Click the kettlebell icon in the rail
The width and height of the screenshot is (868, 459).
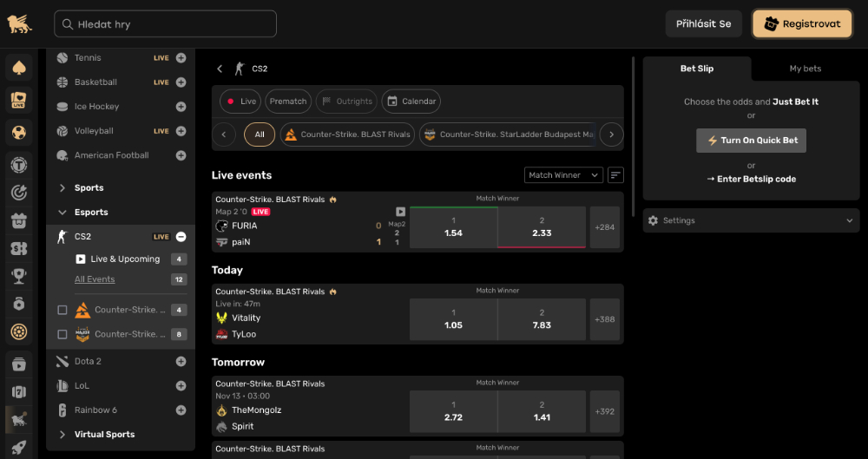(x=19, y=304)
